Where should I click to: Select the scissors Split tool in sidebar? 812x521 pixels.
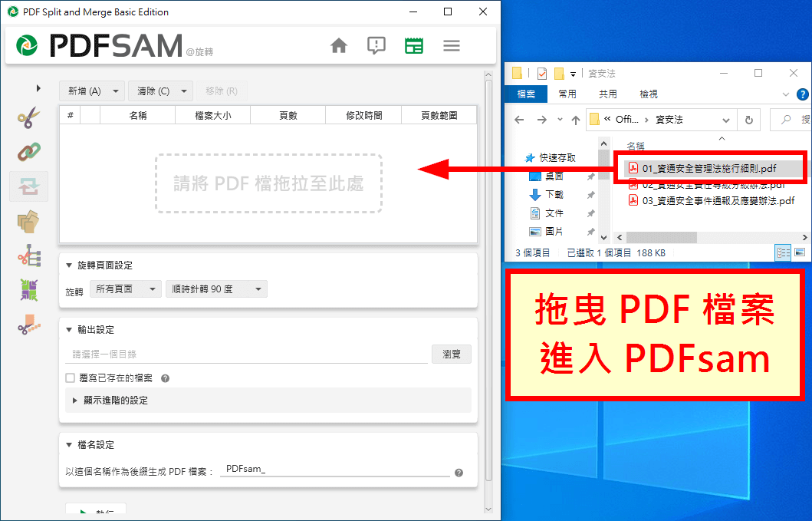(x=28, y=117)
